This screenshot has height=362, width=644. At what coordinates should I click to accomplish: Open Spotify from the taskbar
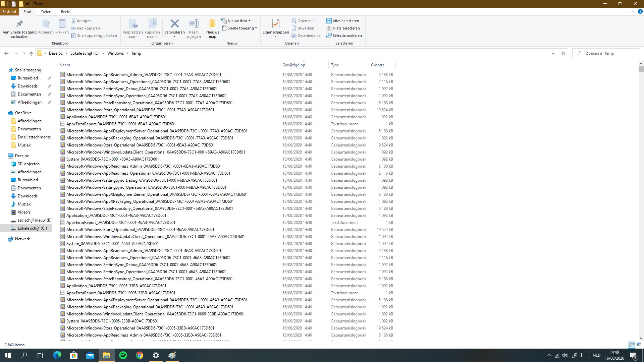pos(123,355)
